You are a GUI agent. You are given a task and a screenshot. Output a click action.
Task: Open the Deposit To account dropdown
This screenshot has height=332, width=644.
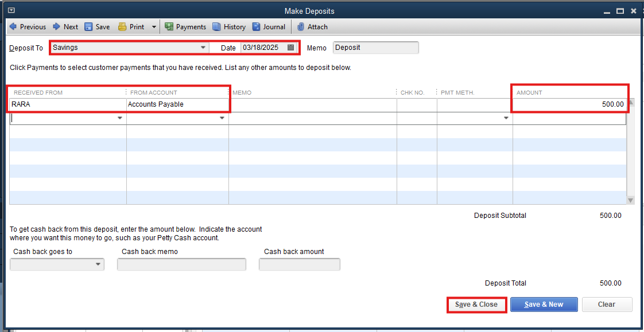tap(203, 48)
